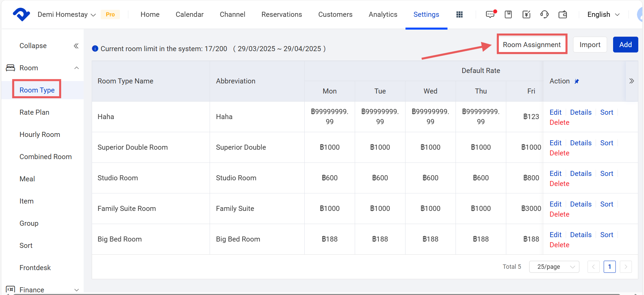Go to the Reservations tab
The height and width of the screenshot is (295, 644).
282,14
